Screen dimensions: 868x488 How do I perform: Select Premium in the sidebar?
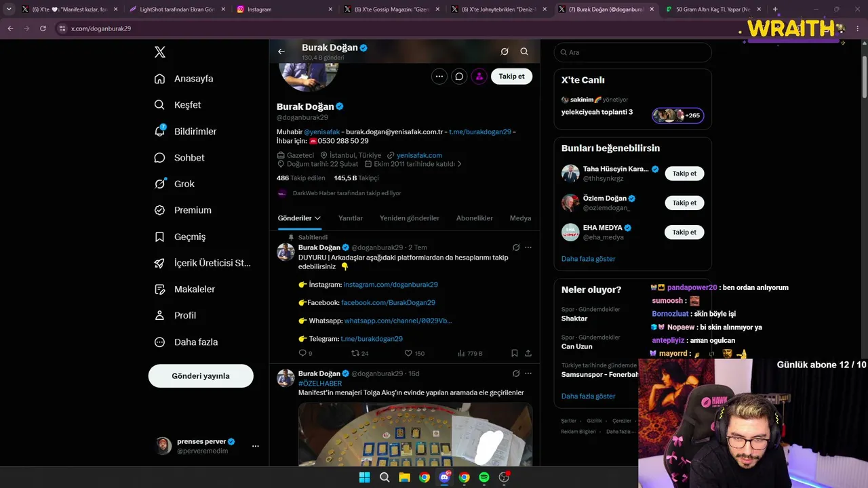183,210
